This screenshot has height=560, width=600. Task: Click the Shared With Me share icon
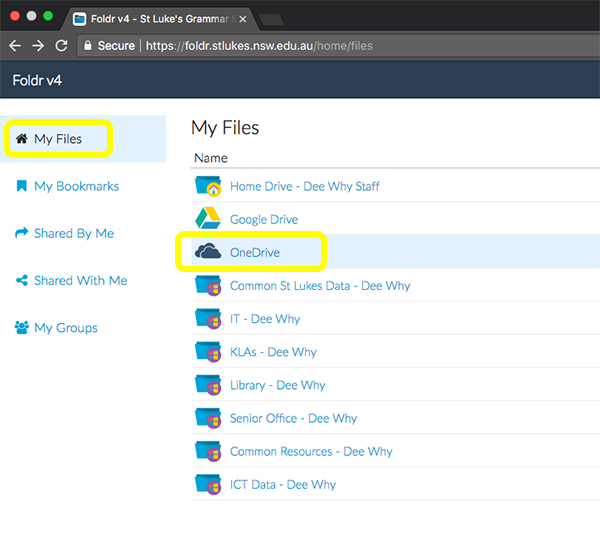click(22, 281)
